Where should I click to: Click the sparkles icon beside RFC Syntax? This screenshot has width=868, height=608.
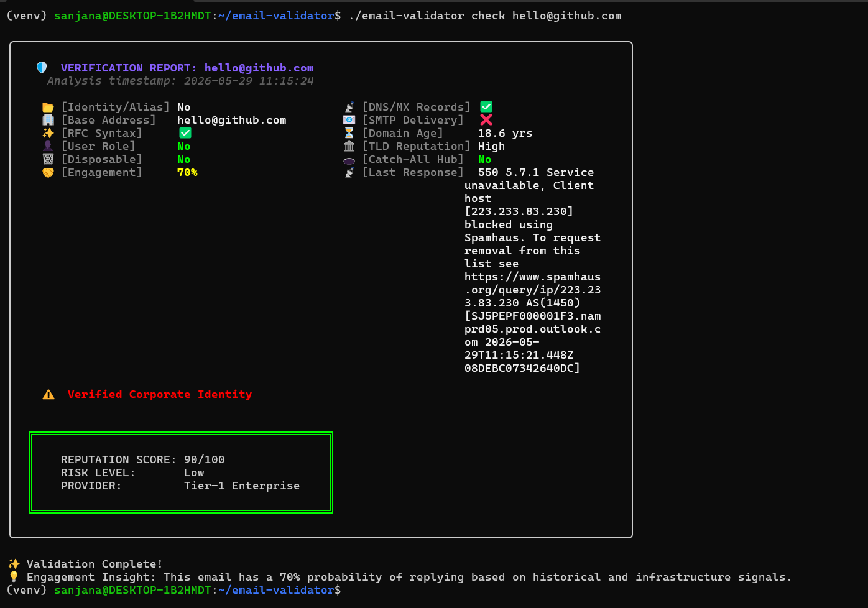click(x=48, y=133)
